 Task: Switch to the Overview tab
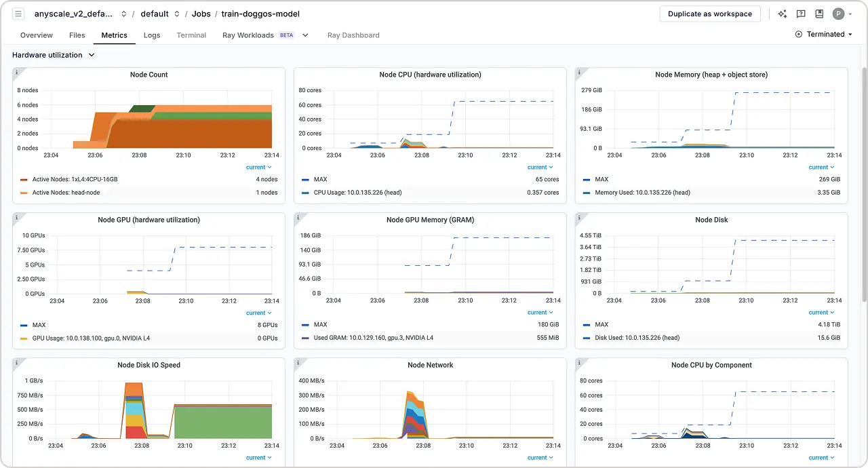37,35
